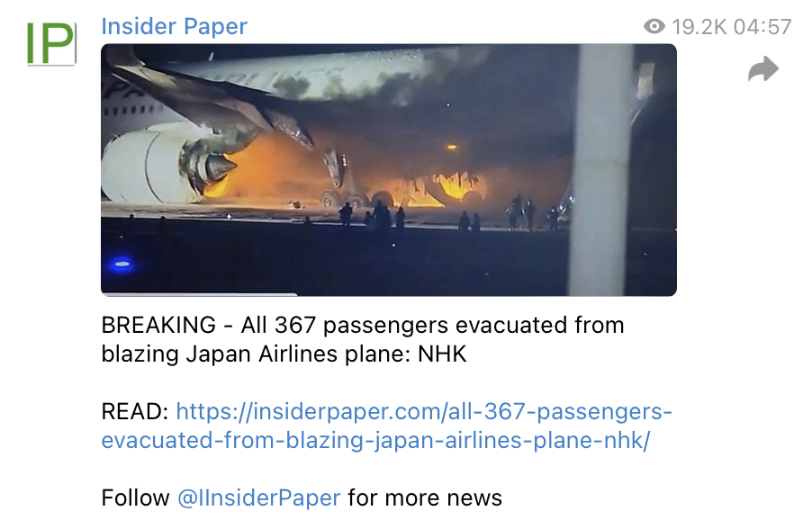Image resolution: width=812 pixels, height=520 pixels.
Task: Click the word Follow
Action: (x=135, y=498)
